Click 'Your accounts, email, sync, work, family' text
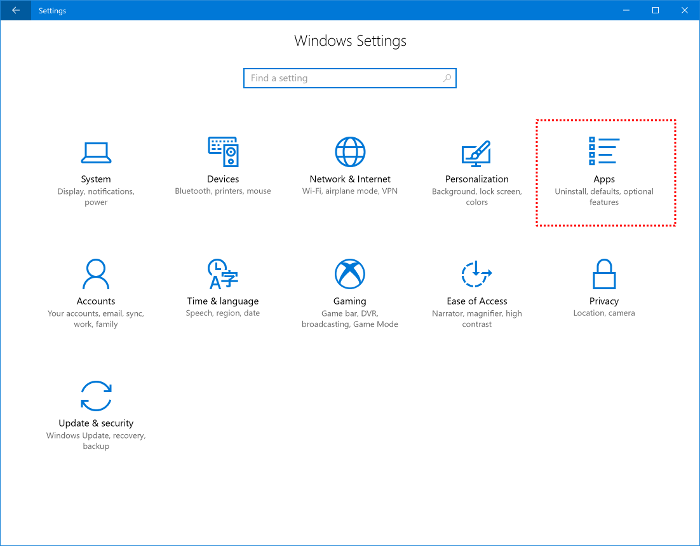This screenshot has height=546, width=700. [96, 319]
